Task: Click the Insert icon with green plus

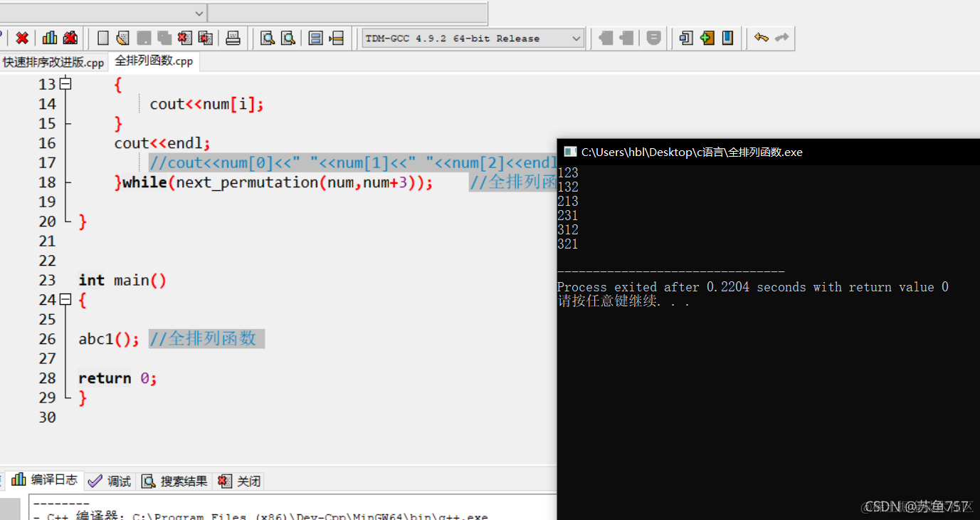Action: point(707,38)
